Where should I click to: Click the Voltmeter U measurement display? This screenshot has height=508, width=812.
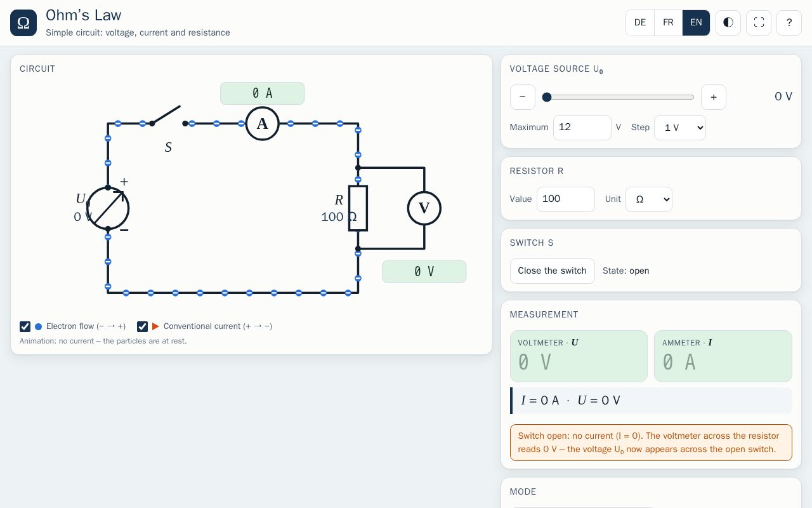coord(579,356)
